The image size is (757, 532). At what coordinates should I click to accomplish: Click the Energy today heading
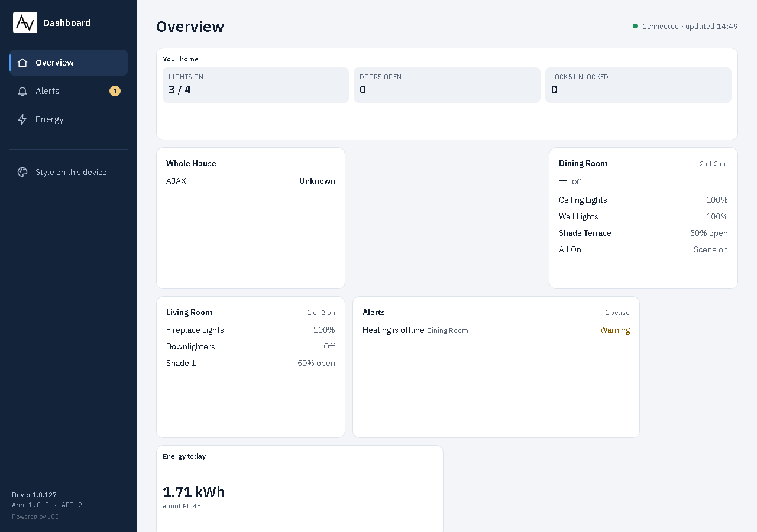(185, 456)
